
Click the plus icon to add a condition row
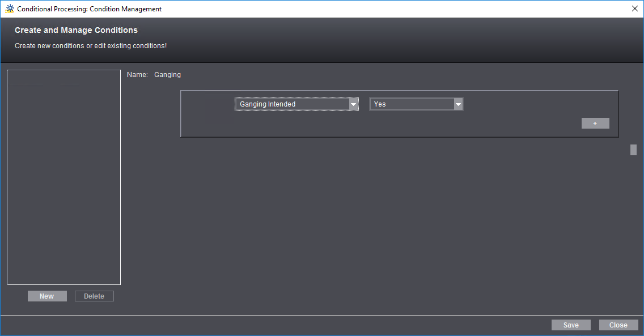(595, 124)
